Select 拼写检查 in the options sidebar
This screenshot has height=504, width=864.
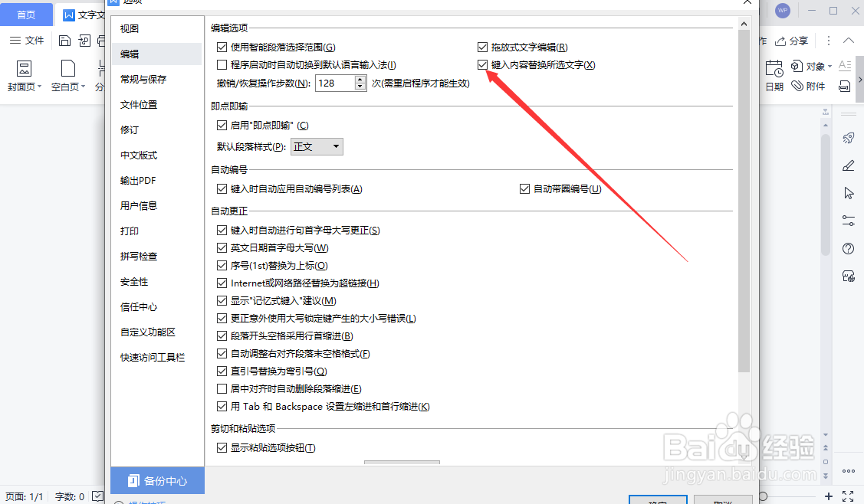[140, 256]
